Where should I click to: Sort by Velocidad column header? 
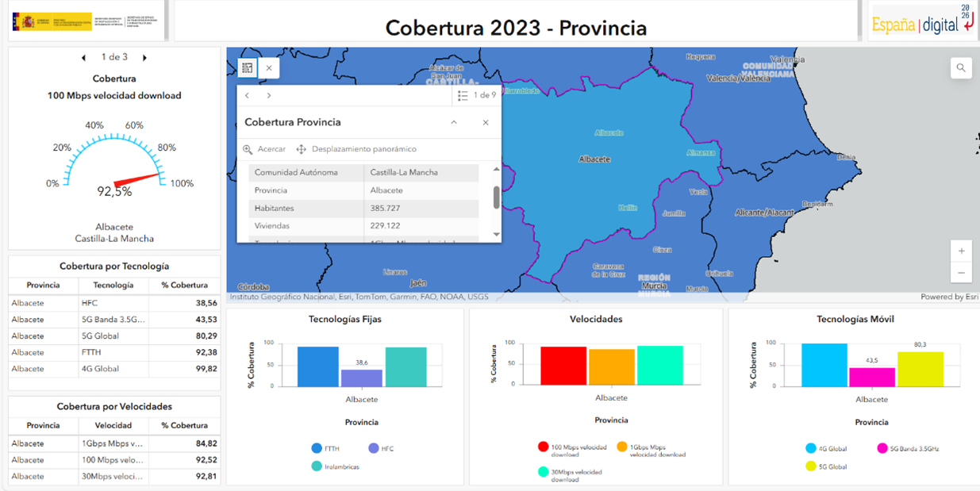[113, 426]
